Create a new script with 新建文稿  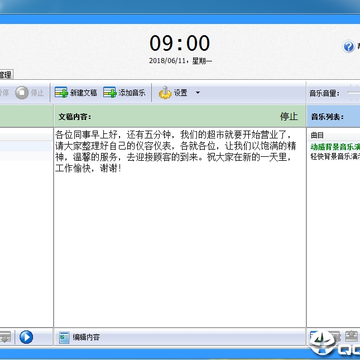click(76, 93)
